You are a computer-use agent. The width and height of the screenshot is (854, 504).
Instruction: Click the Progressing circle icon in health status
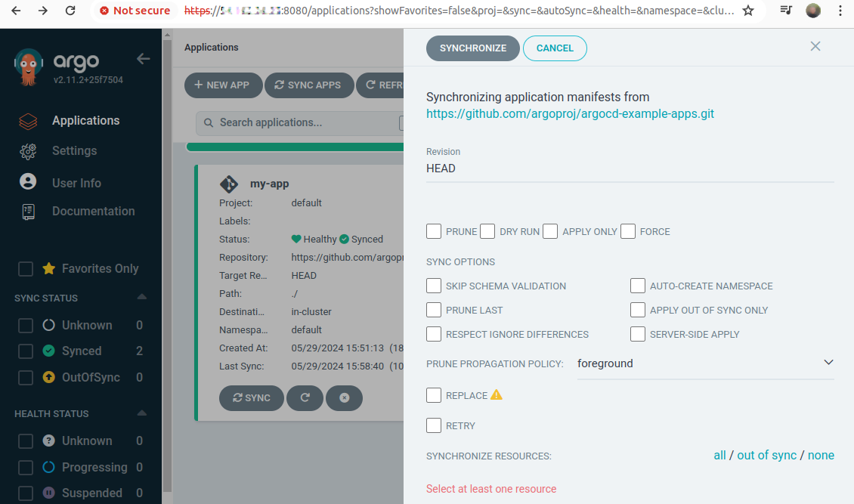(49, 467)
